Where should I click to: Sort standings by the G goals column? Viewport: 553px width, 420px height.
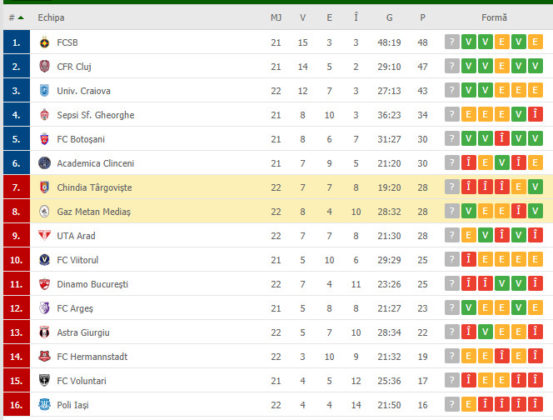click(x=389, y=18)
